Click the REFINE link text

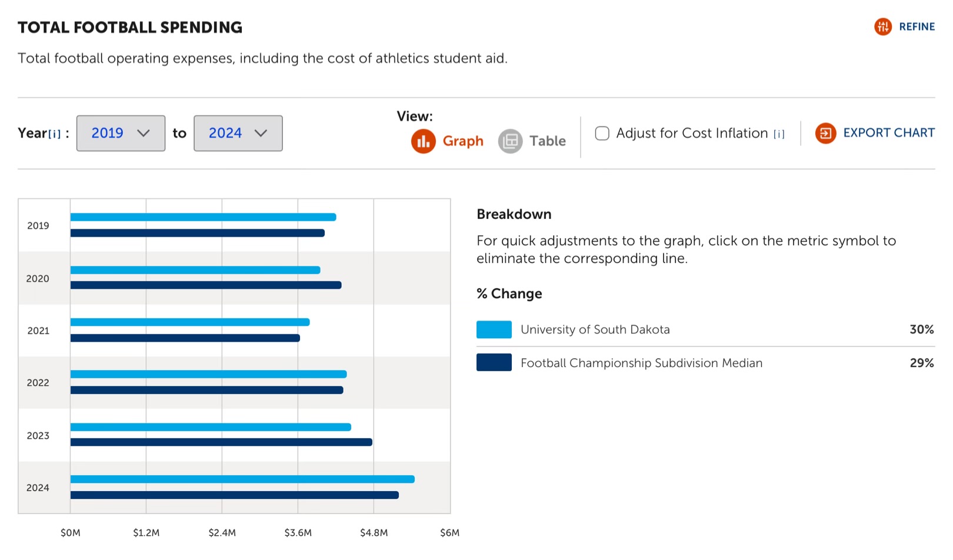pyautogui.click(x=917, y=26)
